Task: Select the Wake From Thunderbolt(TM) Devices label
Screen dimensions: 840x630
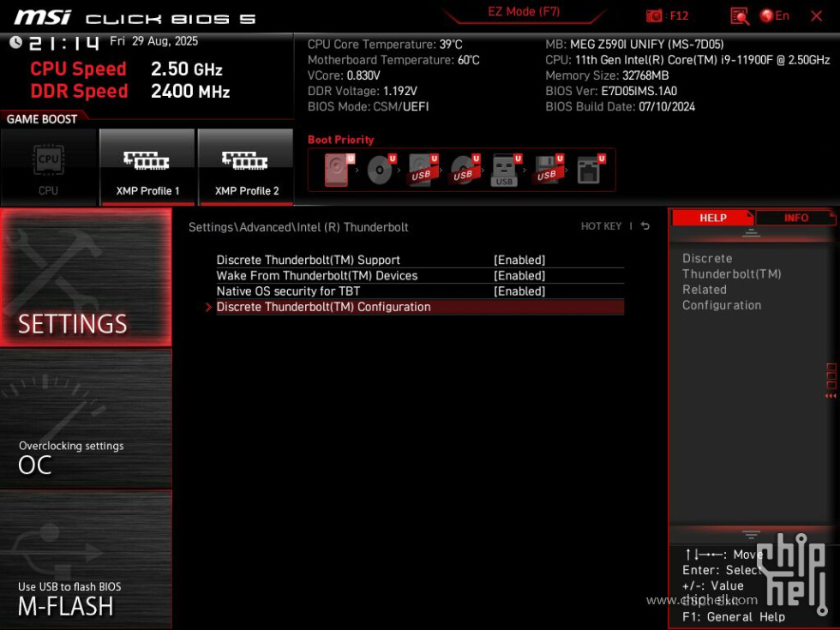Action: tap(316, 275)
